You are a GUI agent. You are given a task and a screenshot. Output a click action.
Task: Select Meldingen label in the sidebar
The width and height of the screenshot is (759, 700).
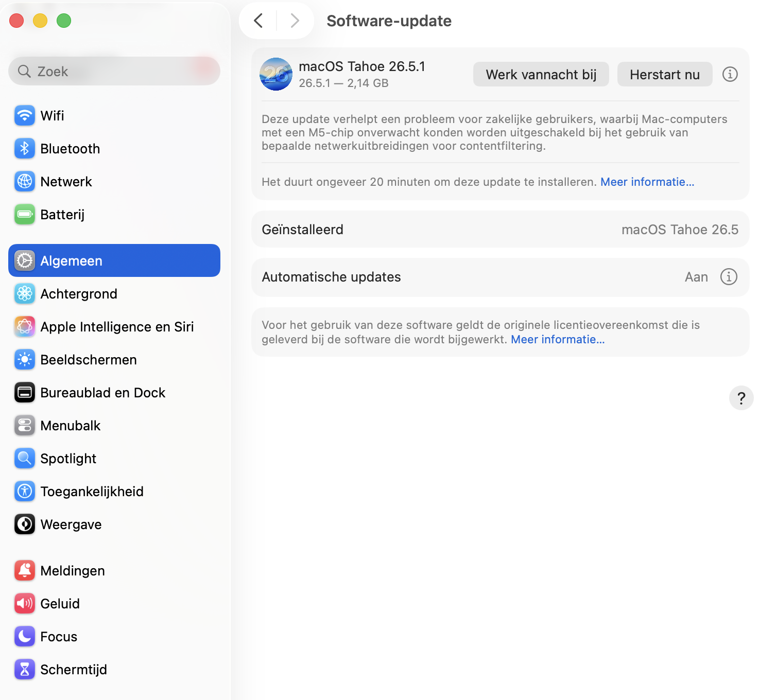(73, 570)
